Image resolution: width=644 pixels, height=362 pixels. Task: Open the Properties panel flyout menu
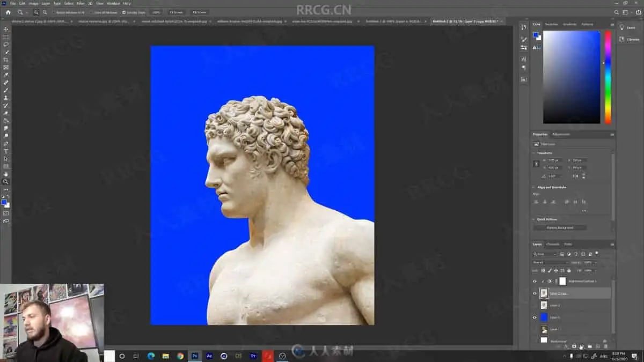(x=612, y=134)
